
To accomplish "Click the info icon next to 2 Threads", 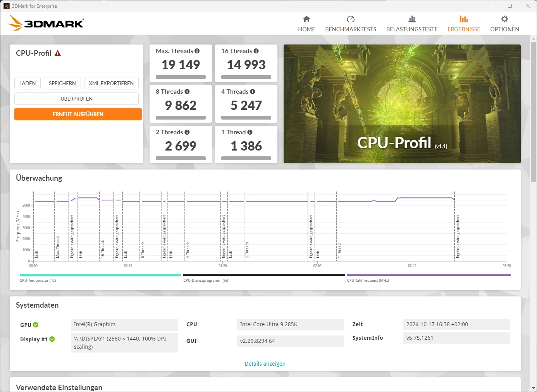I will (187, 132).
